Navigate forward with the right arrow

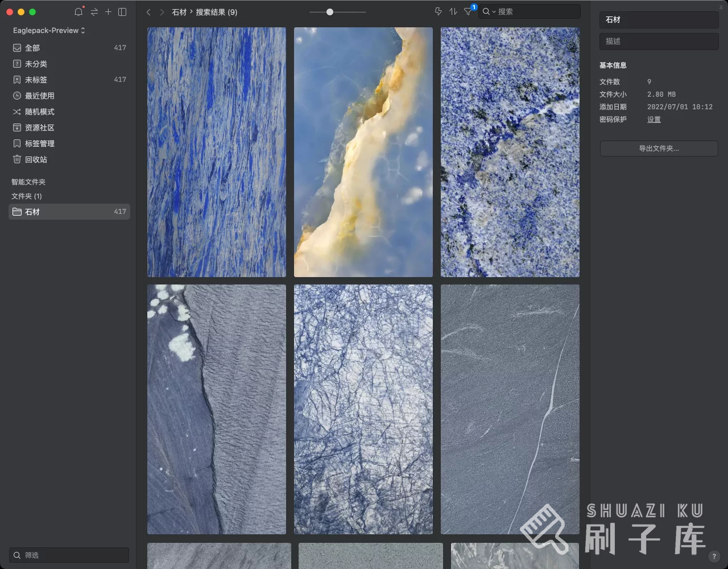162,12
